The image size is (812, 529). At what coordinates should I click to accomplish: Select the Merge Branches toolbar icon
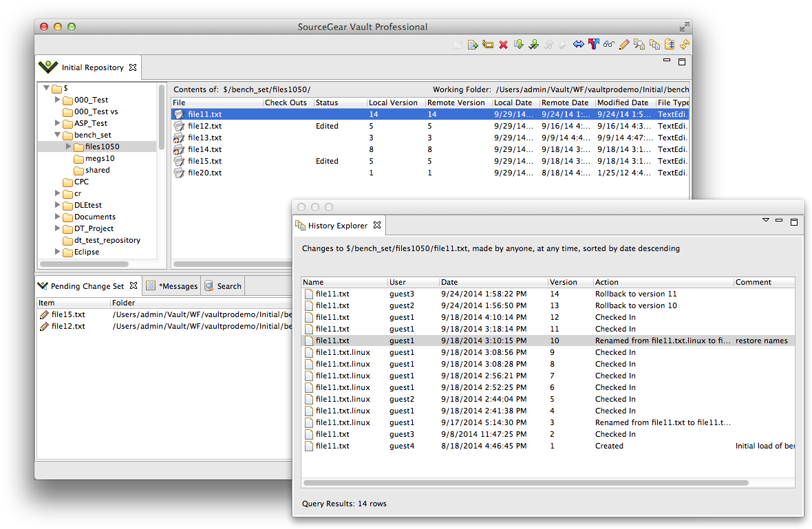click(x=594, y=44)
